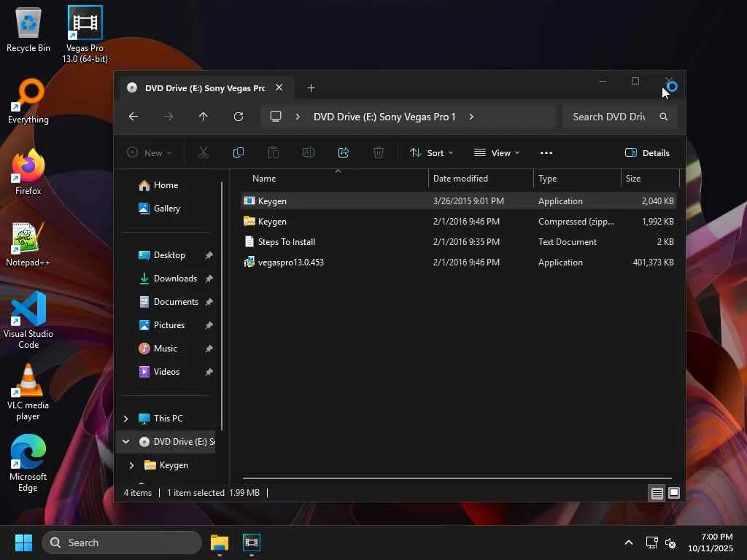Select Steps To Install text document
This screenshot has width=747, height=560.
click(458, 242)
